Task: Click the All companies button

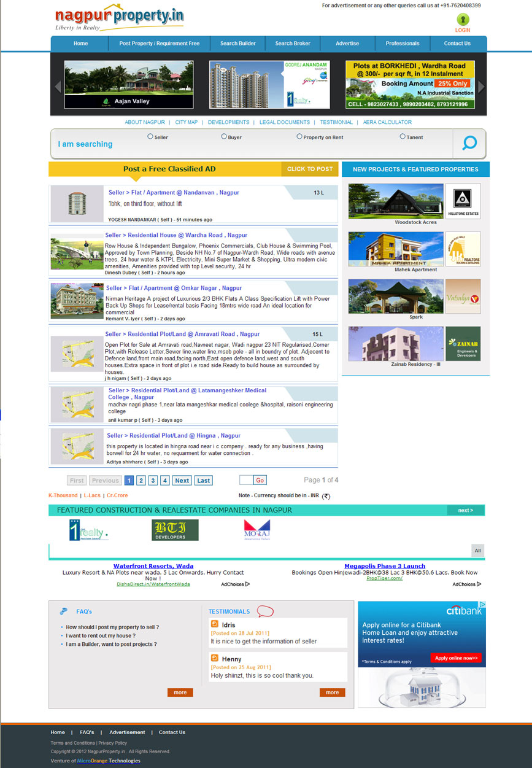Action: click(x=478, y=550)
